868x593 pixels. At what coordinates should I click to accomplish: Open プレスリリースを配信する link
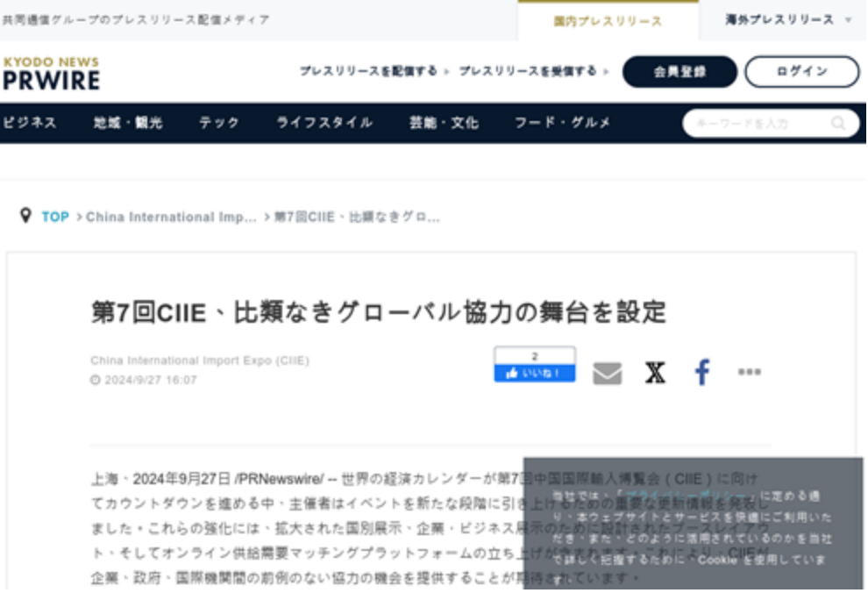[x=374, y=71]
